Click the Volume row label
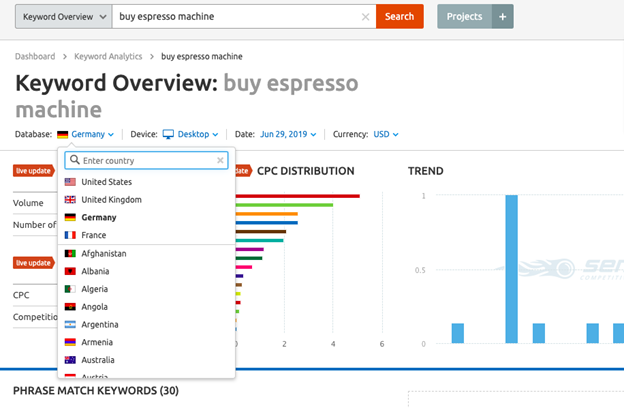 [28, 203]
